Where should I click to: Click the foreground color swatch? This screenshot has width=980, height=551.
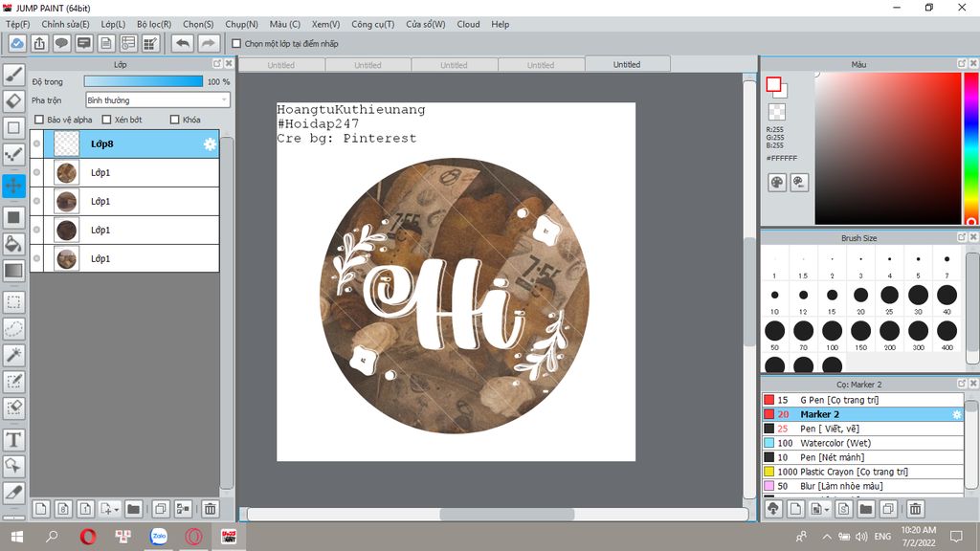coord(773,84)
